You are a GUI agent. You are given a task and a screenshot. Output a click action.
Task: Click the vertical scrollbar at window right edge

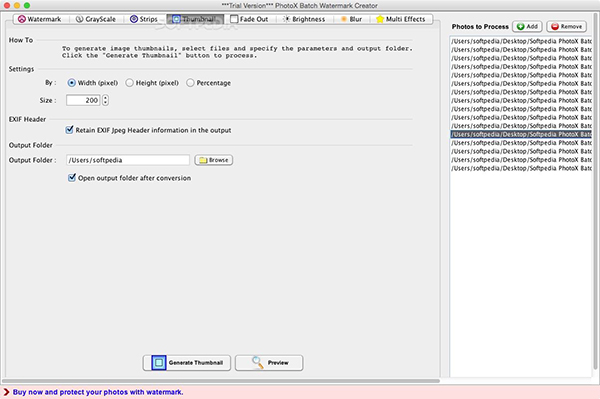coord(595,191)
